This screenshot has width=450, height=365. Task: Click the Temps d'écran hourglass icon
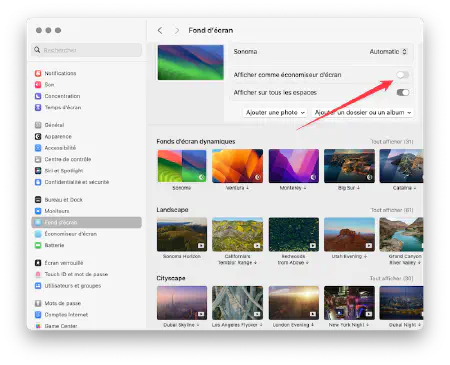(x=38, y=107)
